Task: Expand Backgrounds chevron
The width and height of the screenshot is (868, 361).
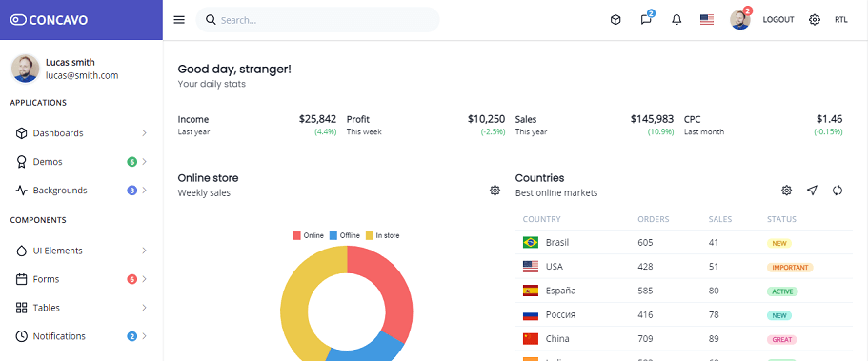Action: [x=144, y=191]
